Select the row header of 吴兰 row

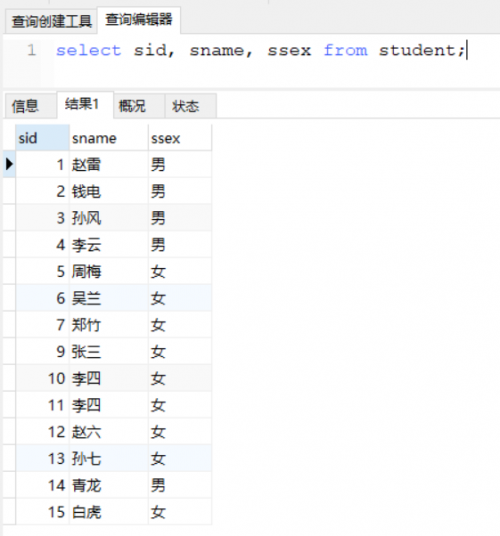pos(9,298)
